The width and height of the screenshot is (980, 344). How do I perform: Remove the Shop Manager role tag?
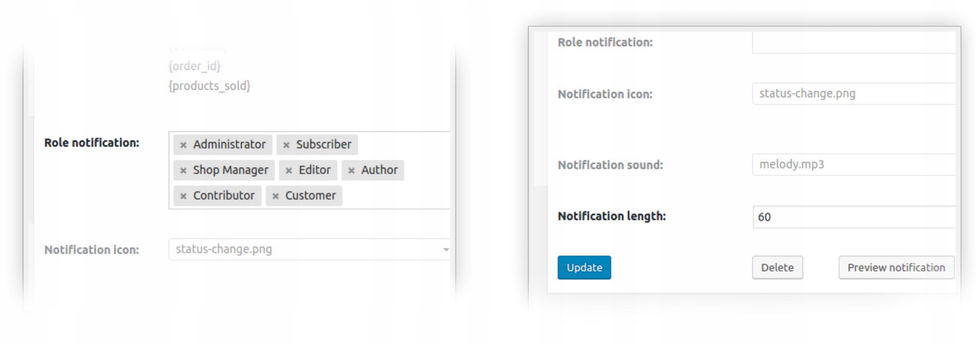coord(183,170)
